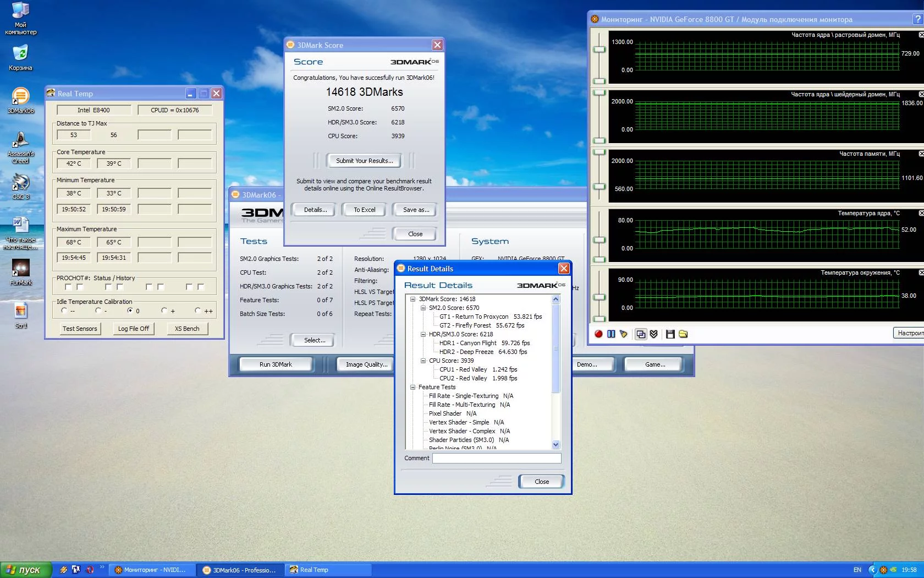Collapse the SM2.0 Score: 6570 node
The width and height of the screenshot is (924, 578).
tap(423, 308)
